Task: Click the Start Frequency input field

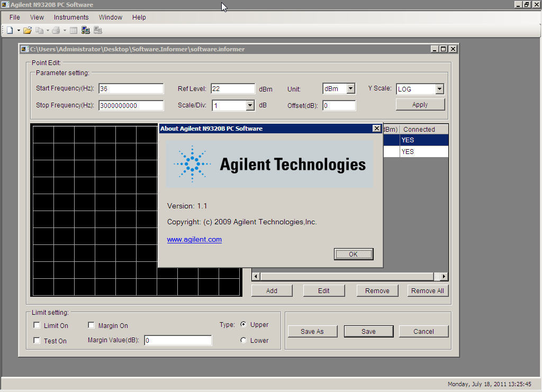Action: (x=131, y=88)
